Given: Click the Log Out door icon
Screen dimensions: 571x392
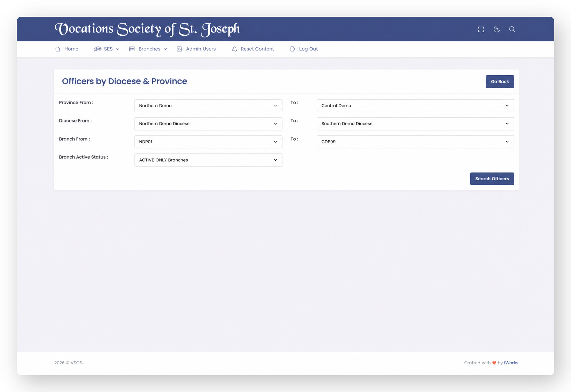Looking at the screenshot, I should click(293, 49).
